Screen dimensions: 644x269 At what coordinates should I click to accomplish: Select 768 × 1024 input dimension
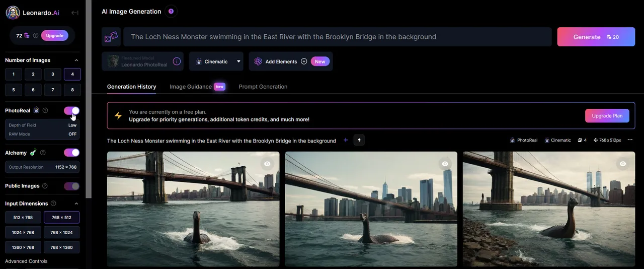point(62,232)
